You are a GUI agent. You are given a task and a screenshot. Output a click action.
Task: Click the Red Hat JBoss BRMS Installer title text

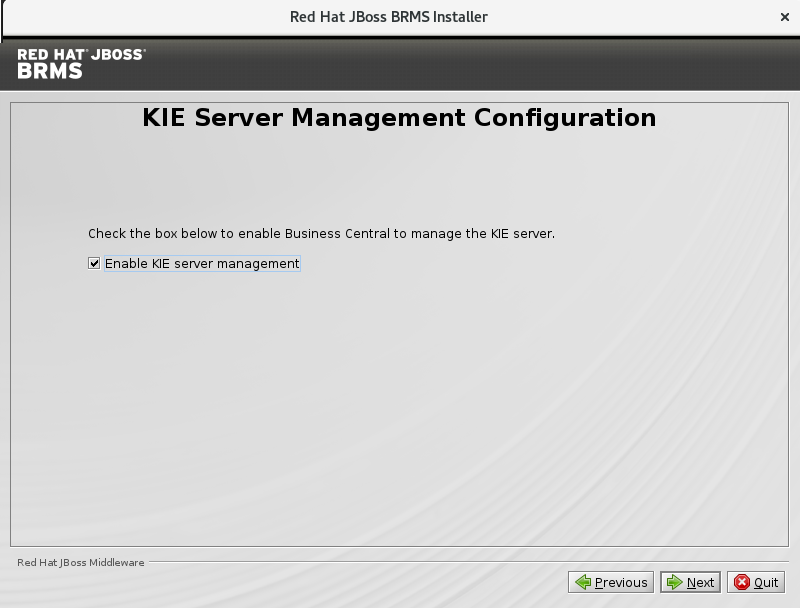389,17
